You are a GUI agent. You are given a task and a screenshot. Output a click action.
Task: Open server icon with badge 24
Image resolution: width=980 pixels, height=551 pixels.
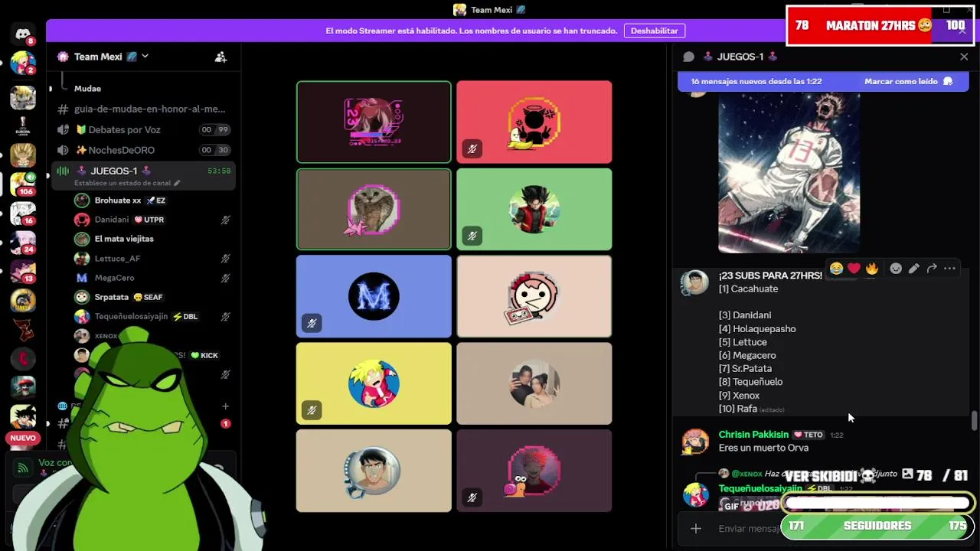(x=22, y=243)
